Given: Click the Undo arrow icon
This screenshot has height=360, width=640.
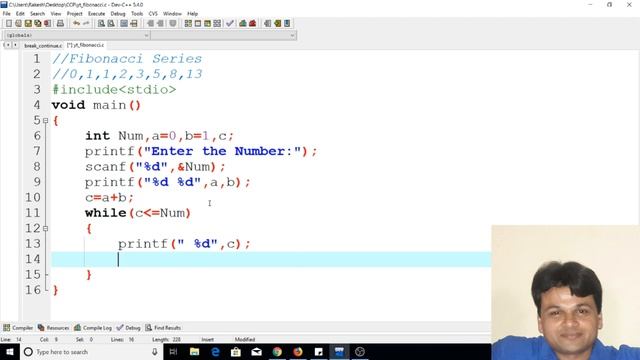Looking at the screenshot, I should pyautogui.click(x=76, y=24).
